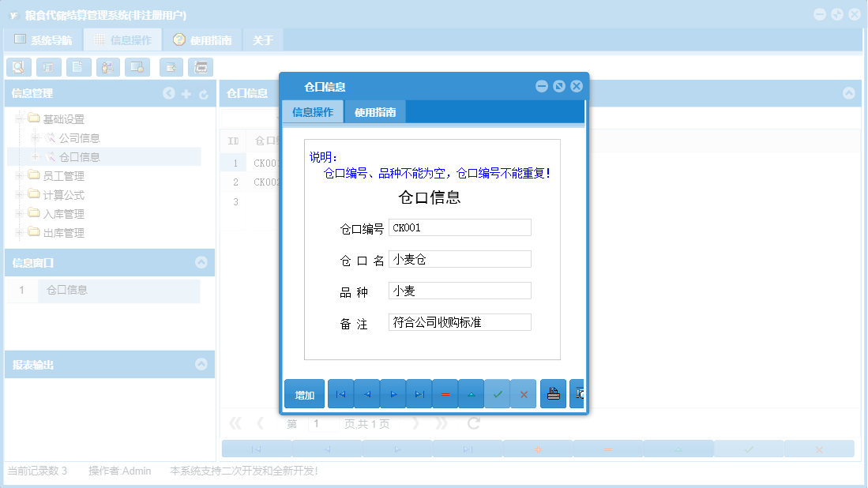Go to next page with the pagination arrow
Screen dimensions: 868x488
click(416, 423)
